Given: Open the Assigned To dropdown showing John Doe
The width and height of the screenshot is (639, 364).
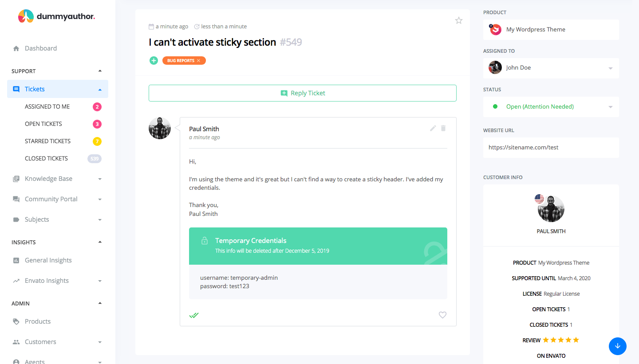Looking at the screenshot, I should click(551, 68).
